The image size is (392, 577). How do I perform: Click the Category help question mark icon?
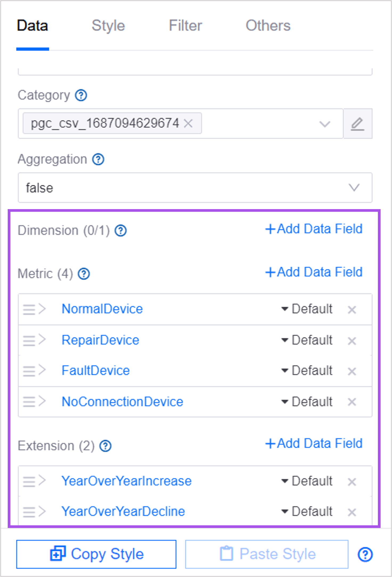pos(81,95)
